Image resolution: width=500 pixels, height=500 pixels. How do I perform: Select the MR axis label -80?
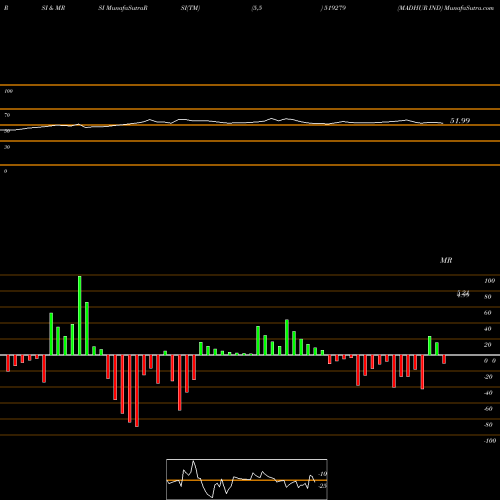pos(488,425)
